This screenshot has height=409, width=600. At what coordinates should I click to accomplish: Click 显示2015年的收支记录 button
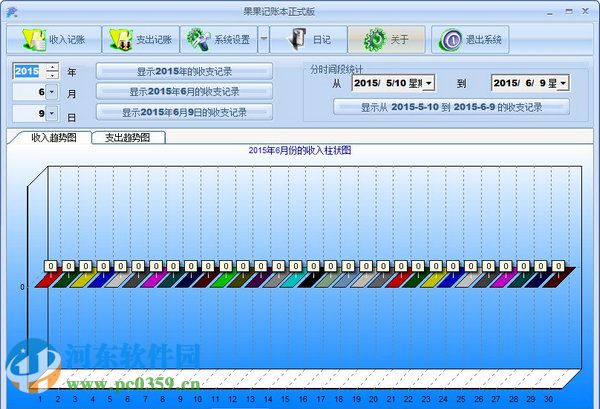click(184, 71)
